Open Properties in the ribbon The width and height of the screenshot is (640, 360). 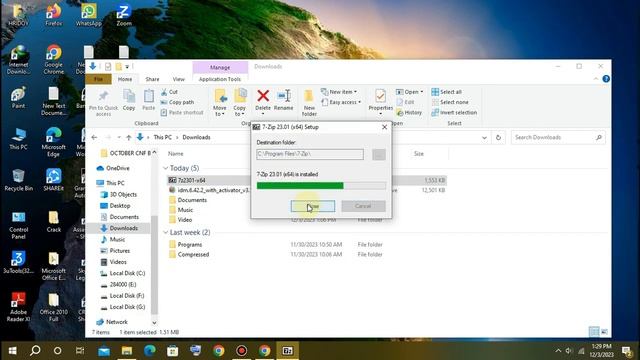380,100
